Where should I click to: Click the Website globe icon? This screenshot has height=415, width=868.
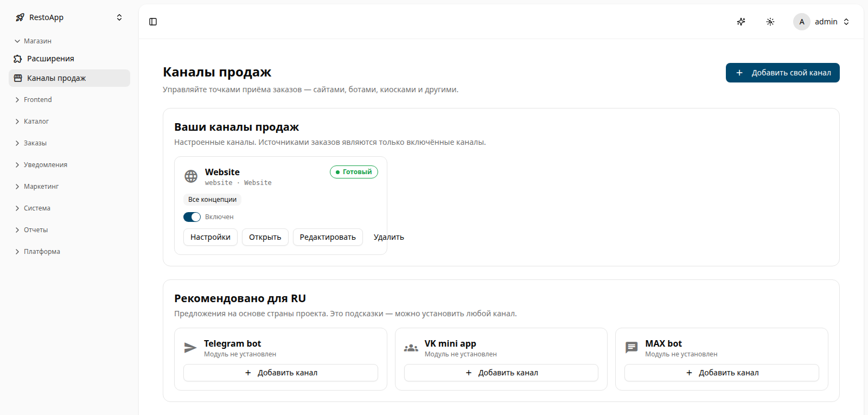coord(191,176)
